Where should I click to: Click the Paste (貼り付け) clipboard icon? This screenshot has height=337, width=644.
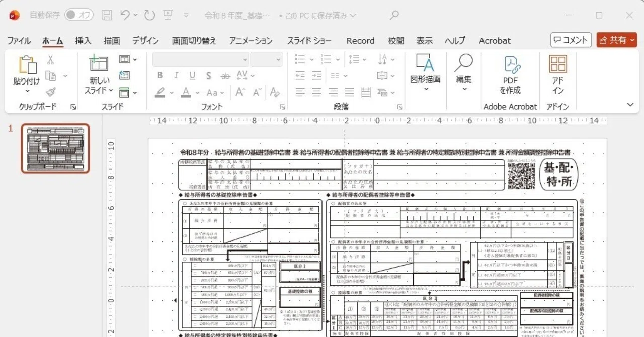(27, 65)
